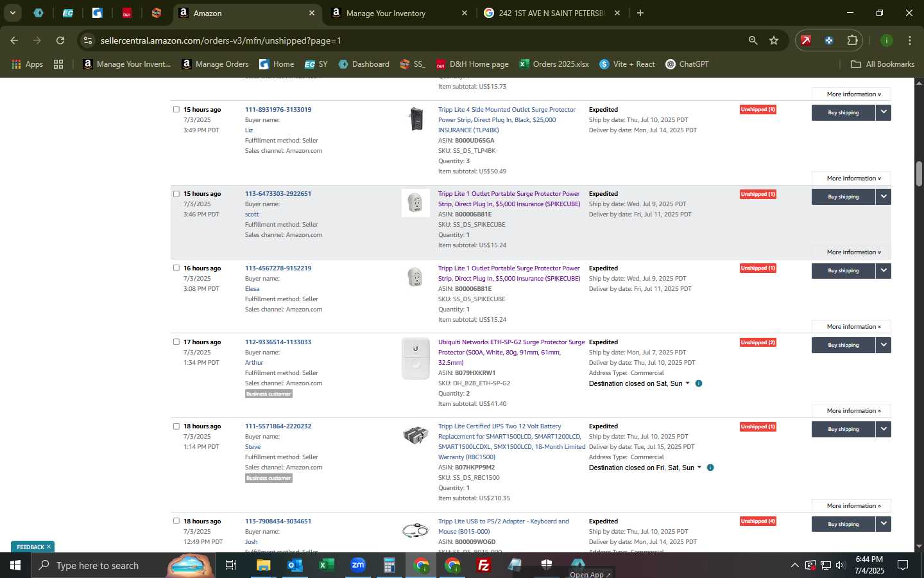The width and height of the screenshot is (924, 578).
Task: Open D&H Home page bookmark
Action: 472,64
